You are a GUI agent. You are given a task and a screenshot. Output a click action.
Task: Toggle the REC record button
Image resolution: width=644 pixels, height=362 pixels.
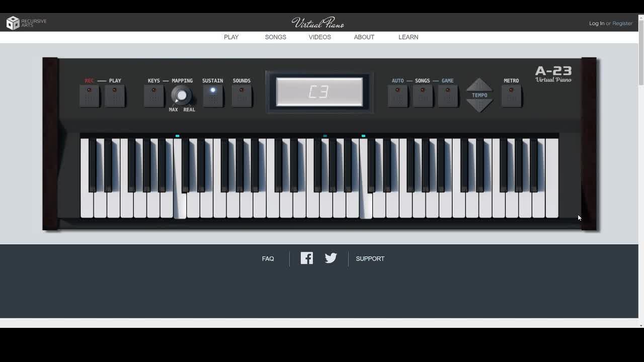point(90,96)
